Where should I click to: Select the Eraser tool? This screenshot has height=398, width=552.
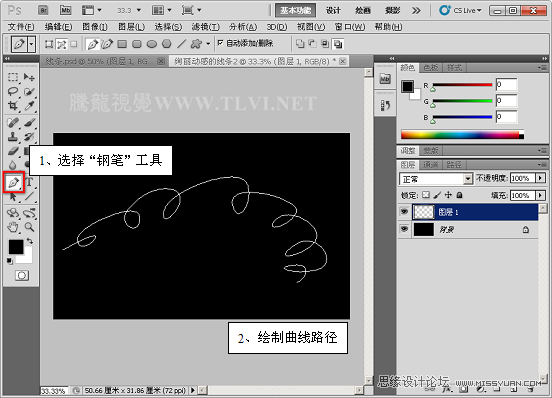click(x=13, y=151)
